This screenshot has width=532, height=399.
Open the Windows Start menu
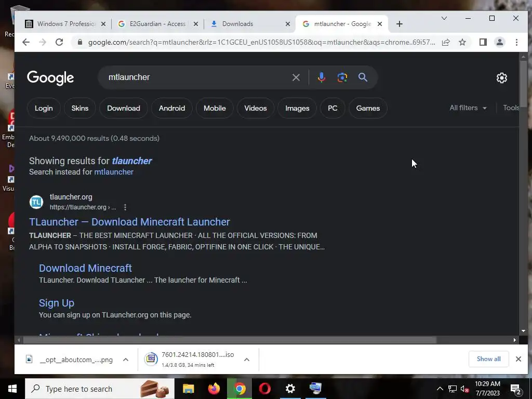pos(12,389)
